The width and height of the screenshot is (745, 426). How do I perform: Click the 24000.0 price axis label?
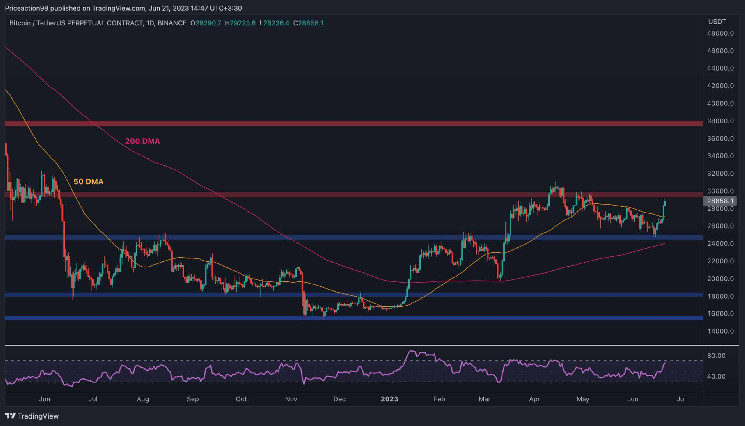720,244
